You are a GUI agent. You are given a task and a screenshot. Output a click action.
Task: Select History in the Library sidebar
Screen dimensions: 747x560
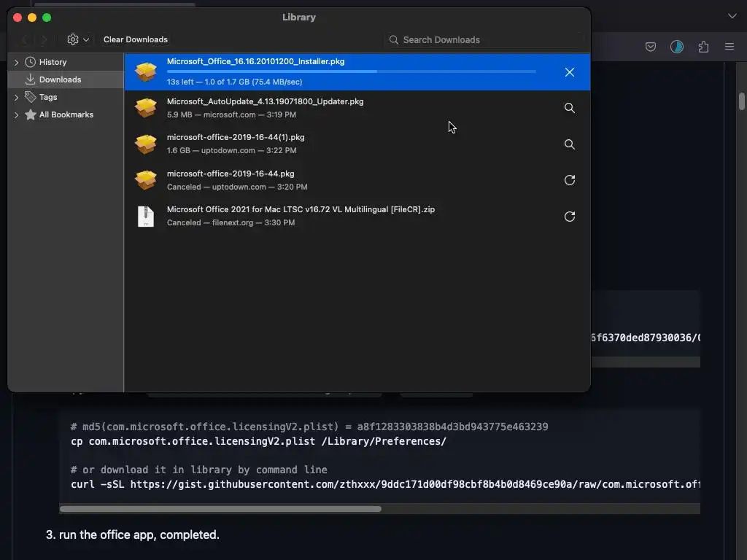coord(53,62)
